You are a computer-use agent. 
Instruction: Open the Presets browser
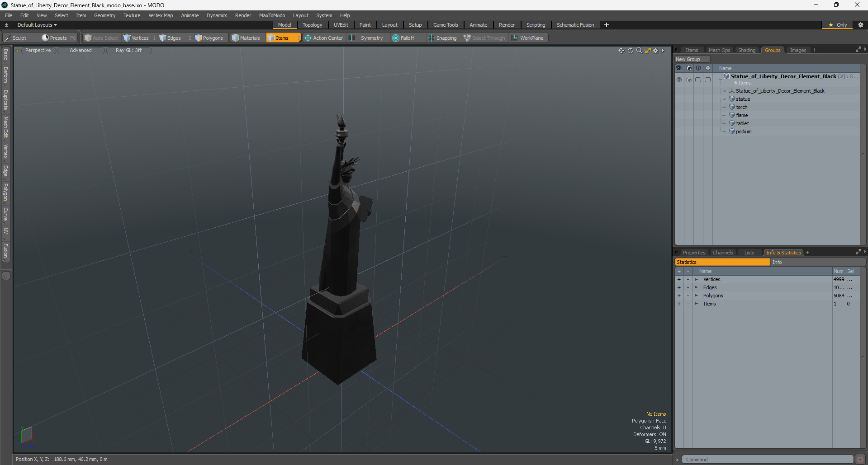click(58, 38)
